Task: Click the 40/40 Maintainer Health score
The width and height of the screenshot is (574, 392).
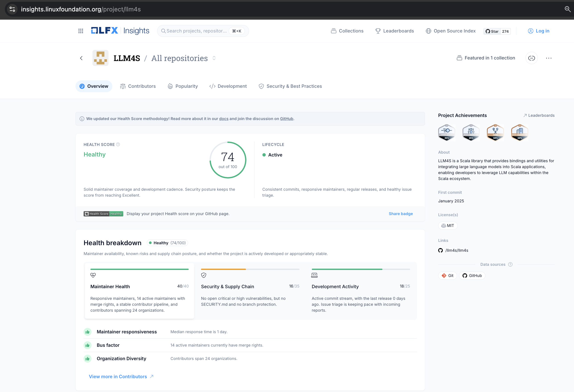Action: click(183, 286)
